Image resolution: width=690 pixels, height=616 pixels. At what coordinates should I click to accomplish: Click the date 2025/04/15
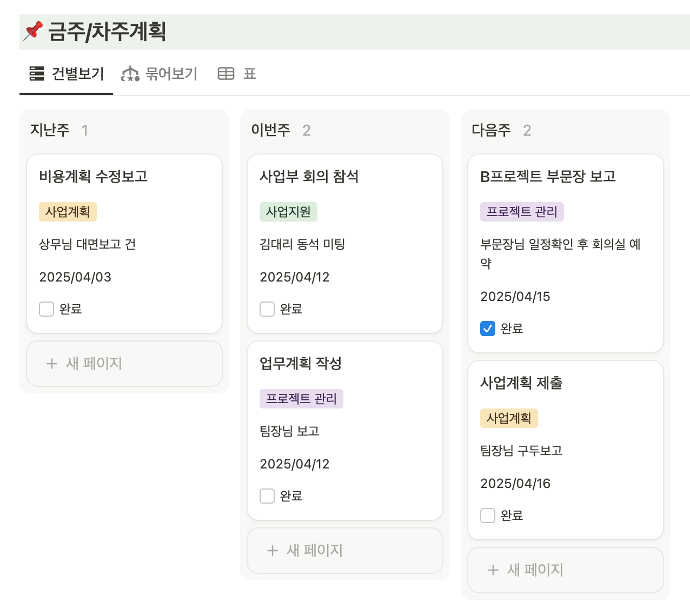click(515, 297)
